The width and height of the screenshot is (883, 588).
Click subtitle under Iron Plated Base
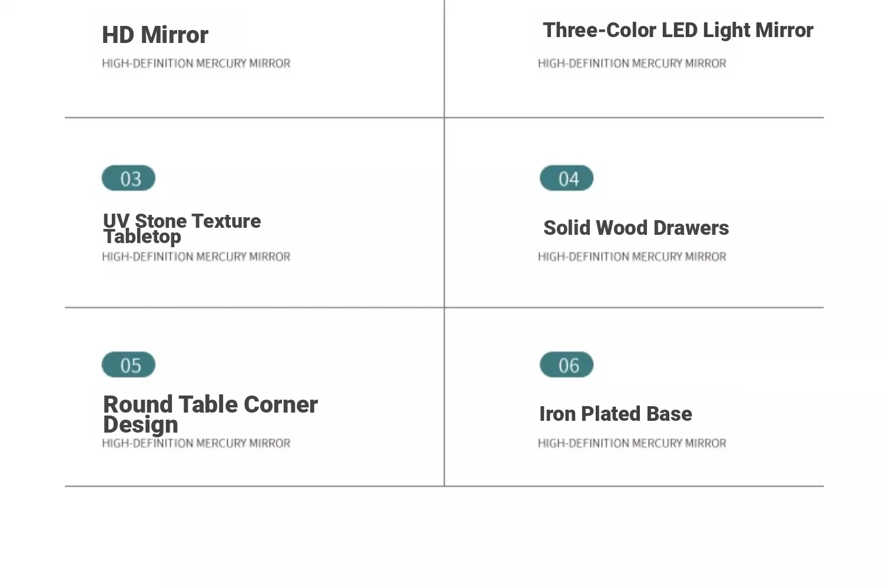[x=632, y=443]
